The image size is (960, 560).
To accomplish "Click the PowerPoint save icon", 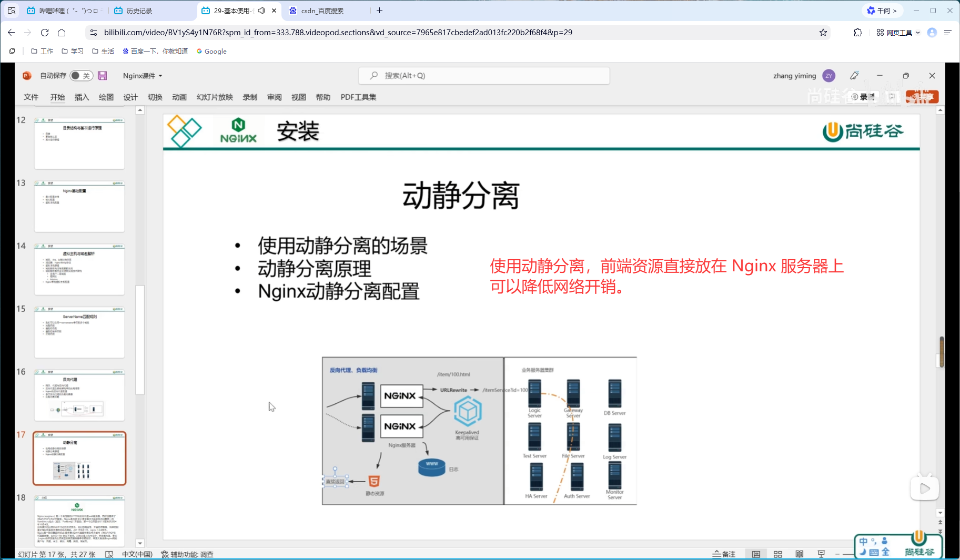I will 103,76.
